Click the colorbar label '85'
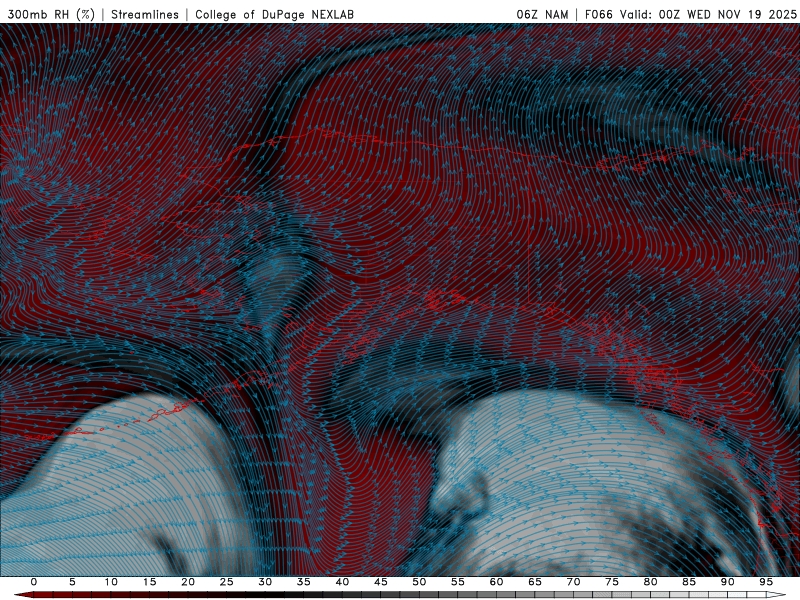800x600 pixels. point(689,582)
